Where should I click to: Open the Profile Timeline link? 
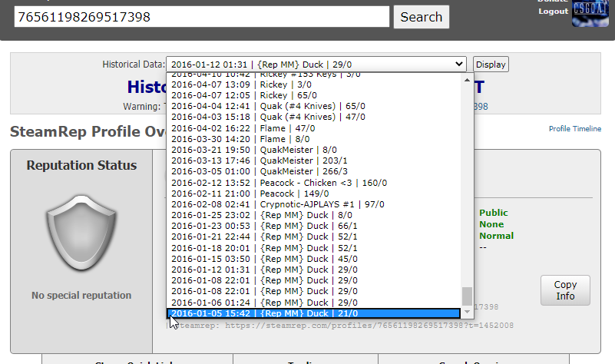click(574, 129)
